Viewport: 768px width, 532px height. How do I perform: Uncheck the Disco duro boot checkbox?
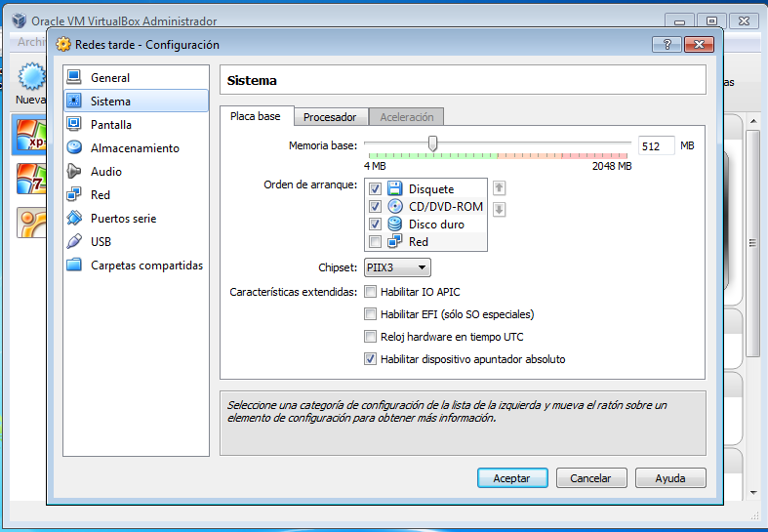375,225
